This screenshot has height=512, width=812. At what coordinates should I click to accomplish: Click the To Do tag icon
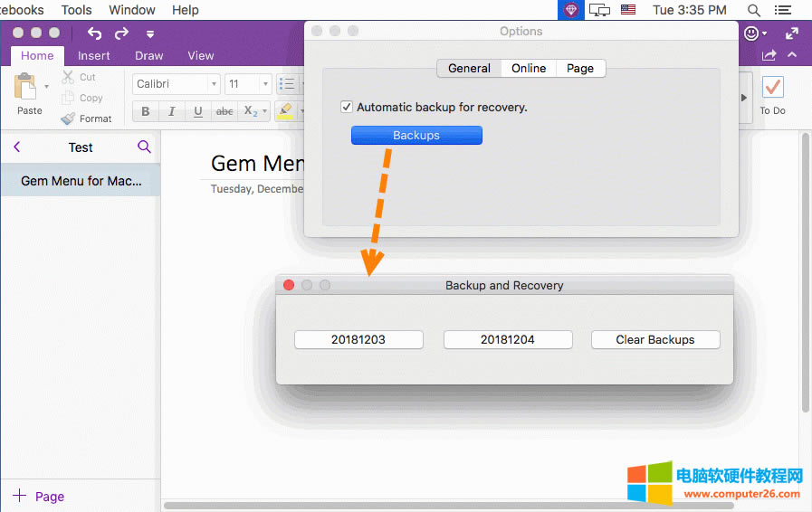772,88
